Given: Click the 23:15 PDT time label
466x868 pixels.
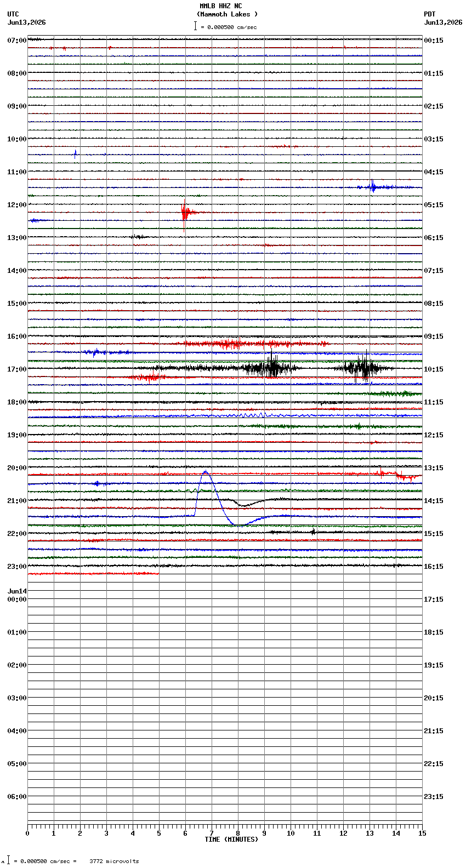Looking at the screenshot, I should [434, 797].
